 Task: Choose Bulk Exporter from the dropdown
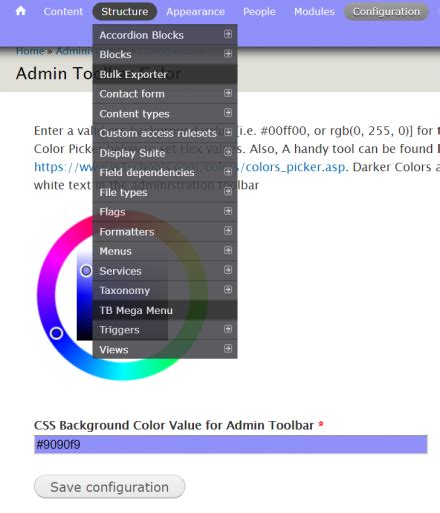(x=165, y=74)
